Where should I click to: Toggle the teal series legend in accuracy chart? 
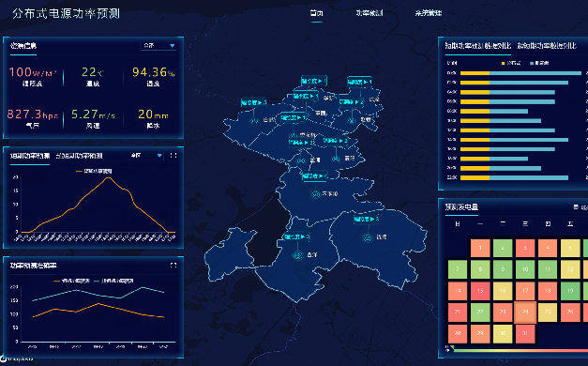click(113, 281)
